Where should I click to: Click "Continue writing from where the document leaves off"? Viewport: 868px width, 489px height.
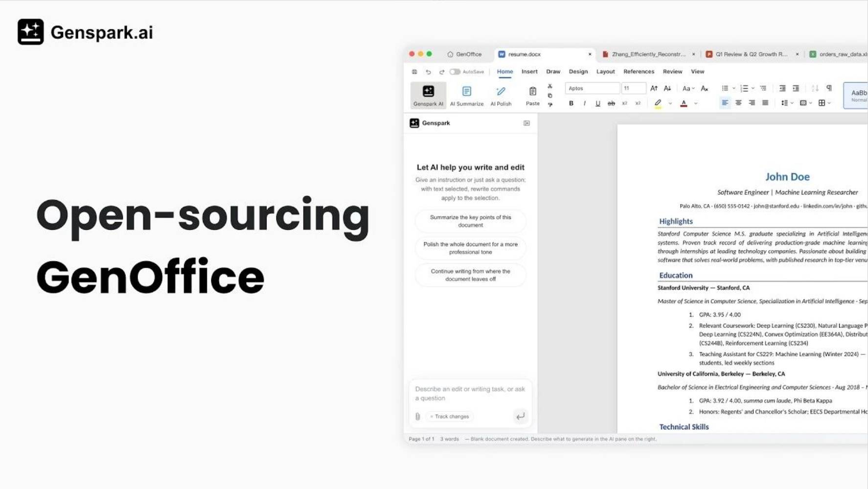pyautogui.click(x=470, y=275)
